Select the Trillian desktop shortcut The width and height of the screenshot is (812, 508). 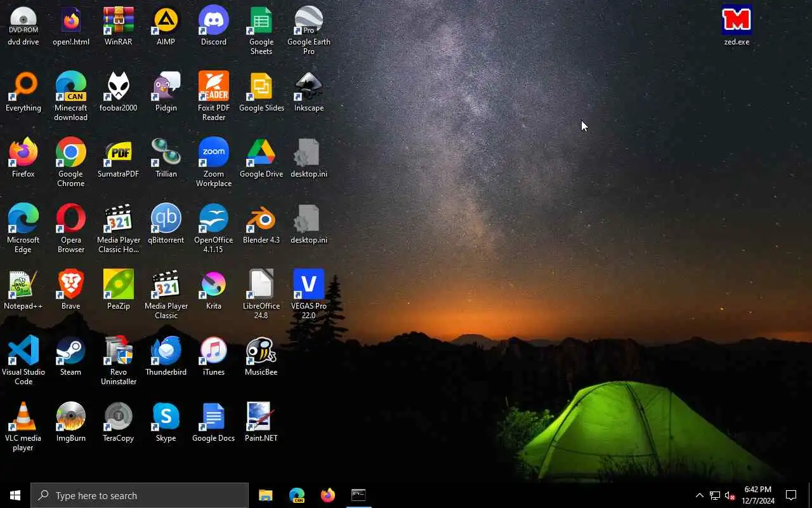166,158
